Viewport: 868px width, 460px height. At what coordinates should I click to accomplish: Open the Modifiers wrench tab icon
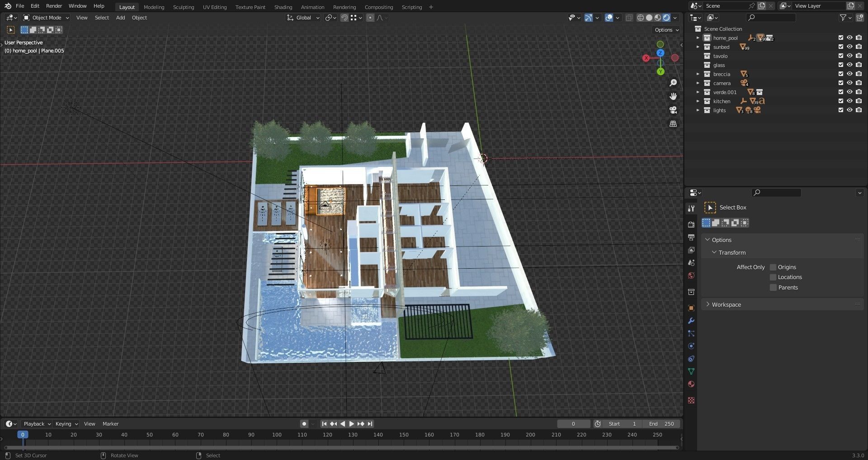coord(691,321)
